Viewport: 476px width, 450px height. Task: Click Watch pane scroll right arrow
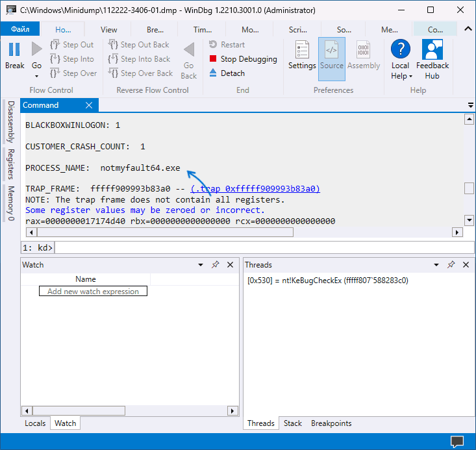(232, 411)
